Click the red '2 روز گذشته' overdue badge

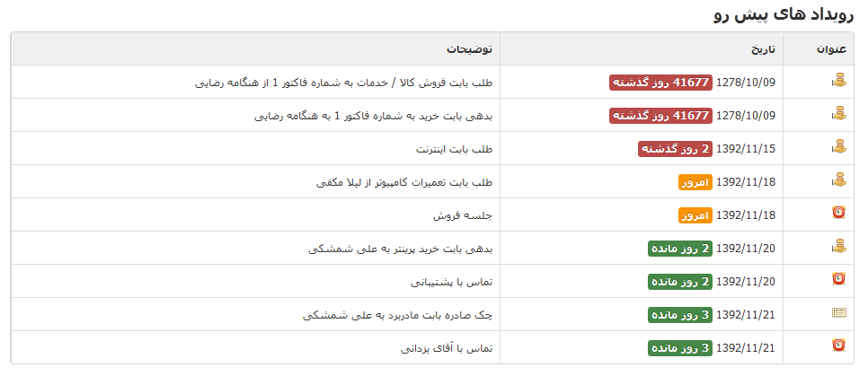pyautogui.click(x=675, y=148)
